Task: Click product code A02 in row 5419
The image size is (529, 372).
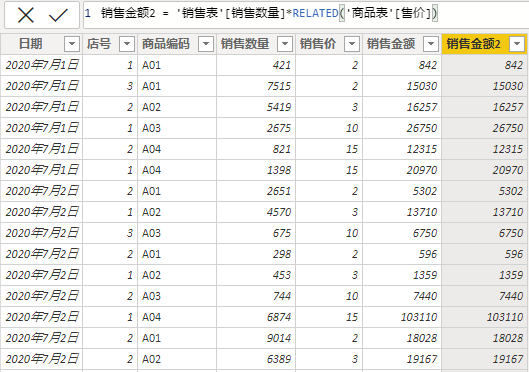Action: (177, 107)
